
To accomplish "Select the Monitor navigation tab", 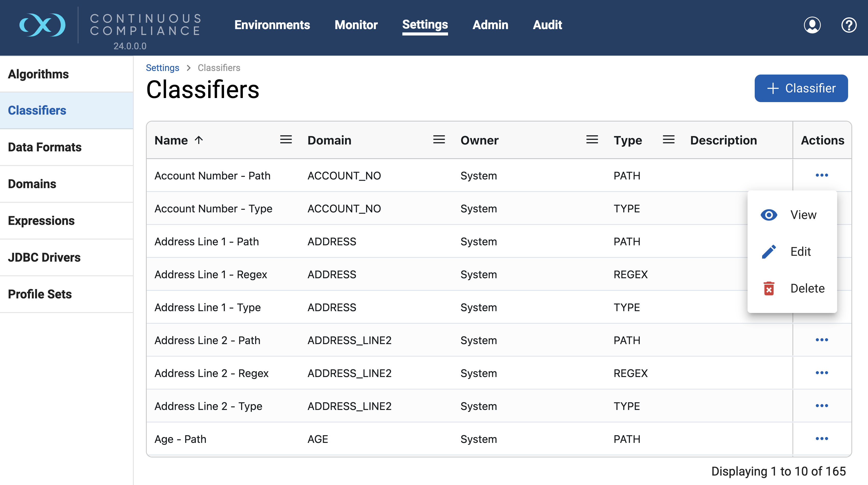I will 356,25.
